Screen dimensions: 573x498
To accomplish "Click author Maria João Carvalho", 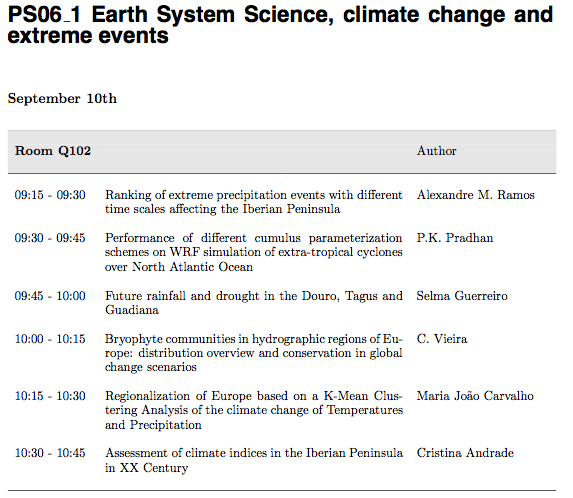I will 475,396.
